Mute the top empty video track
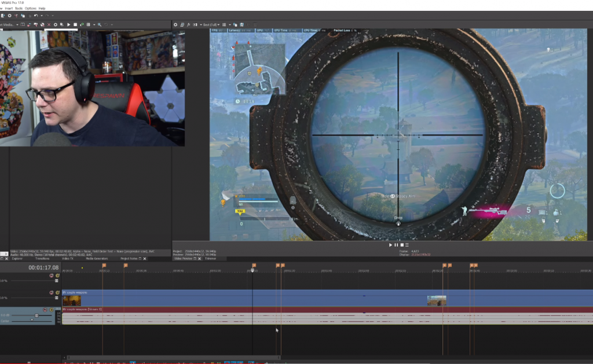The image size is (593, 364). pos(52,275)
